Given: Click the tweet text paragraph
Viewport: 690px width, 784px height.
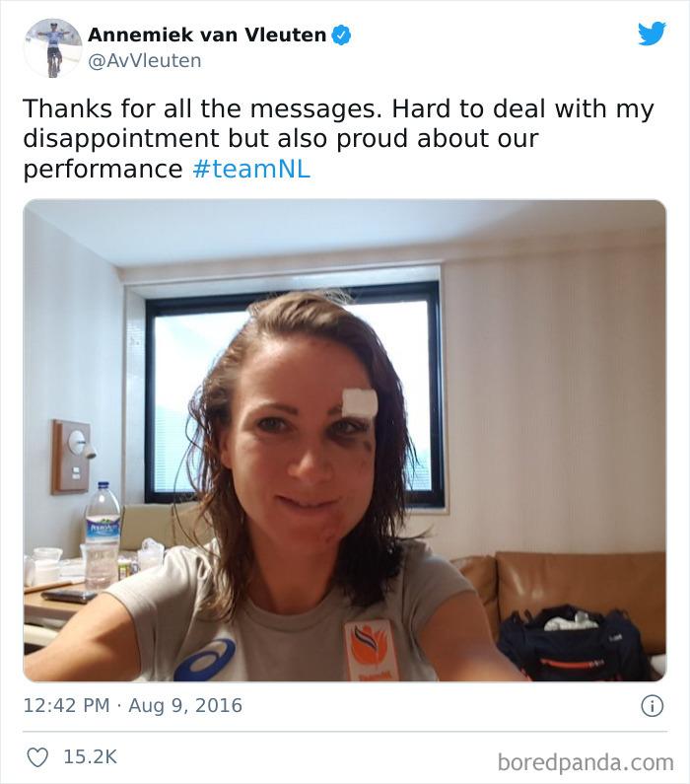Looking at the screenshot, I should (x=338, y=138).
